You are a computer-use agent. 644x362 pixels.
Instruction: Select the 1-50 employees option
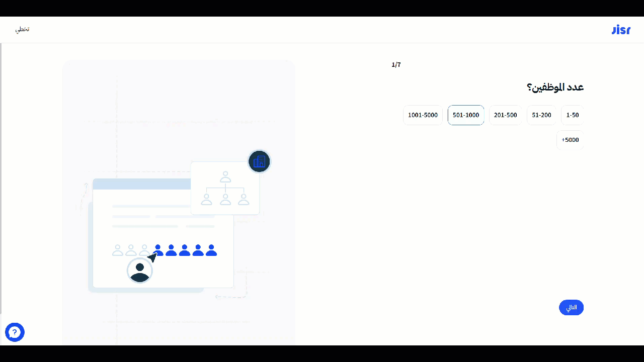(x=573, y=115)
